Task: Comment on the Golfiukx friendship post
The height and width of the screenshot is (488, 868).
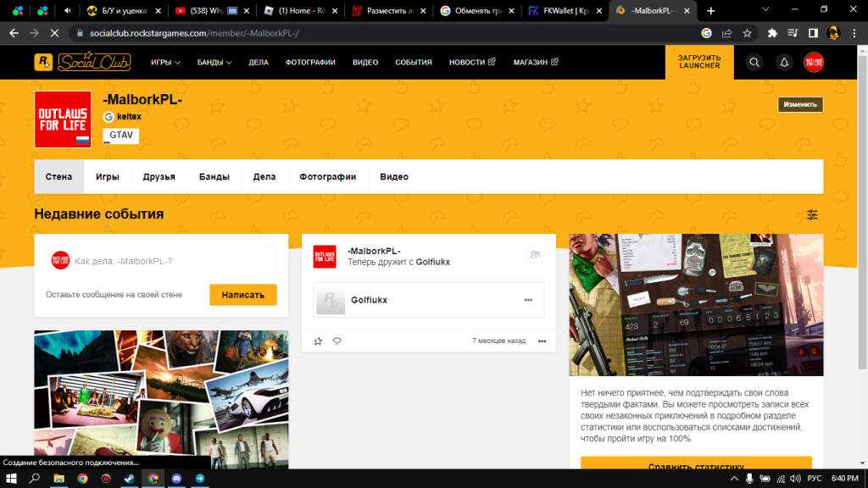Action: [337, 341]
